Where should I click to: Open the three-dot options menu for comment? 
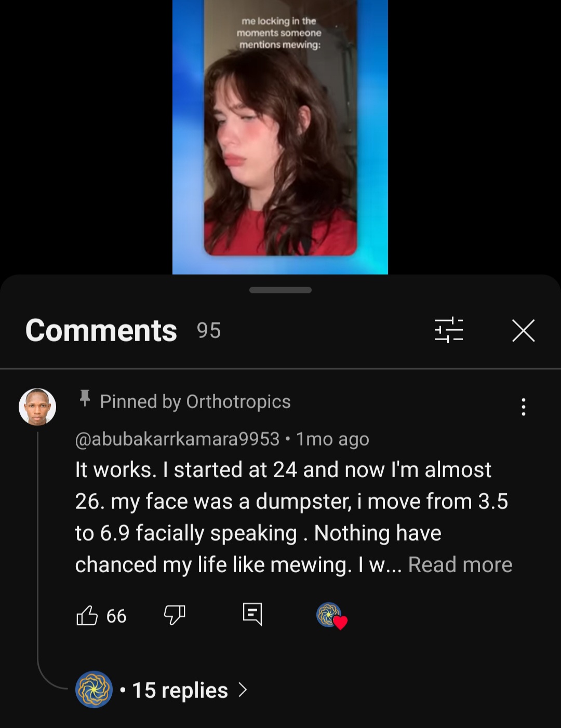pyautogui.click(x=523, y=407)
